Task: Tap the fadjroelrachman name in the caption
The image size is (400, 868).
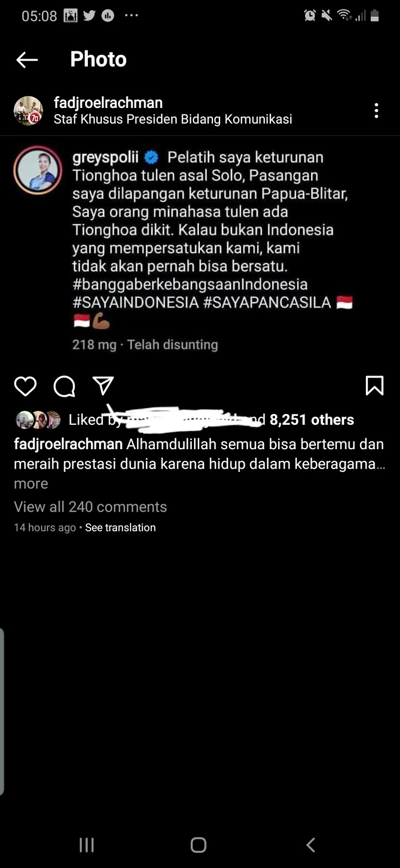Action: click(68, 444)
